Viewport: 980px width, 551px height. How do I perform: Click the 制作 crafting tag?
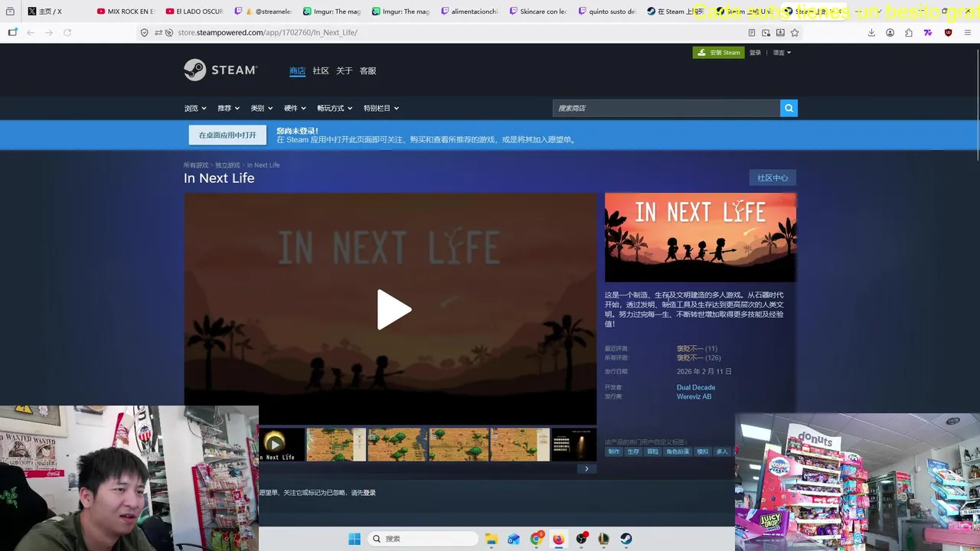614,452
